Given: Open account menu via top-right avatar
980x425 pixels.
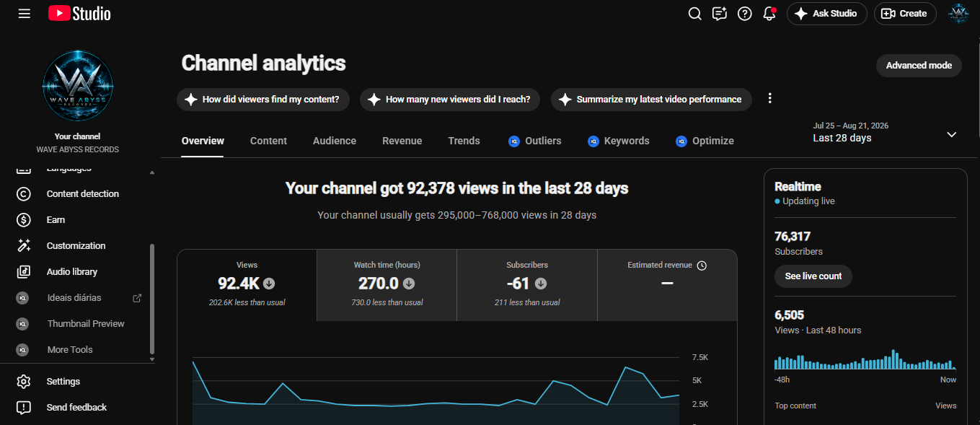Looking at the screenshot, I should coord(958,14).
